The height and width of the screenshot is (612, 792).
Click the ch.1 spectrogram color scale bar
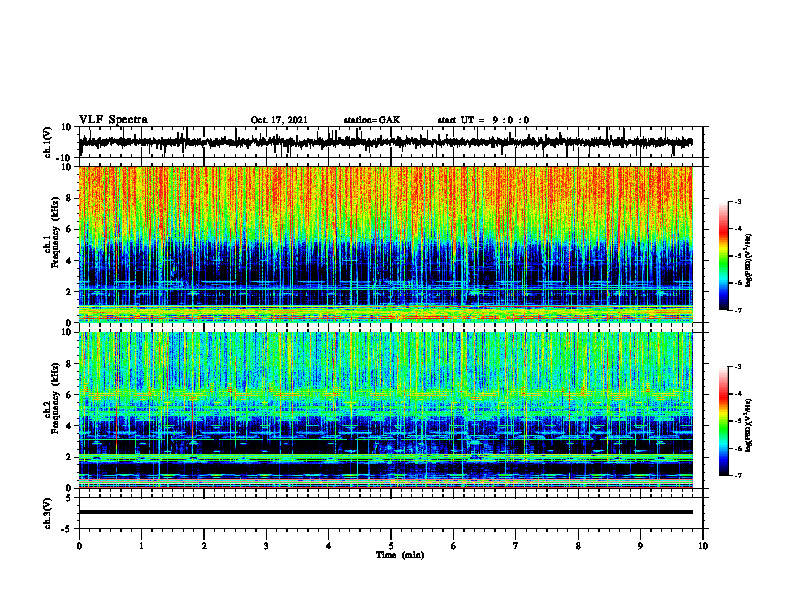(x=723, y=256)
